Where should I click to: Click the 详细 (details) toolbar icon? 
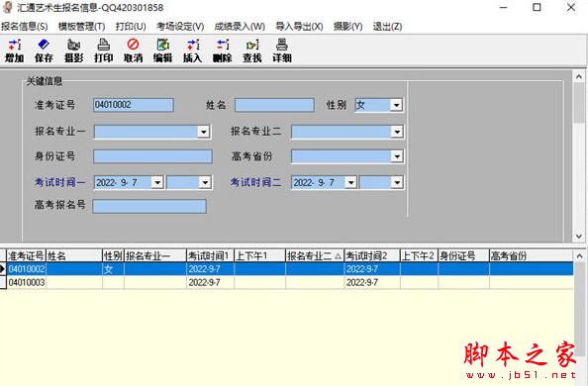point(282,50)
